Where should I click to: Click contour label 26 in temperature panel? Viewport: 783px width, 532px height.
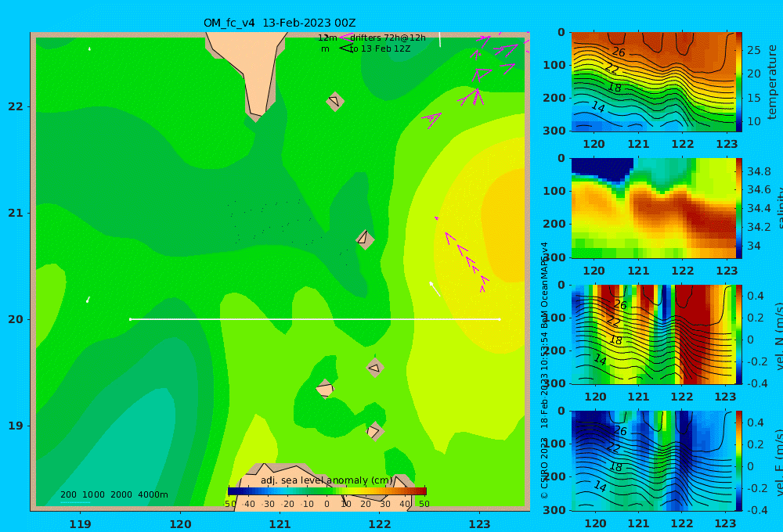pos(619,52)
